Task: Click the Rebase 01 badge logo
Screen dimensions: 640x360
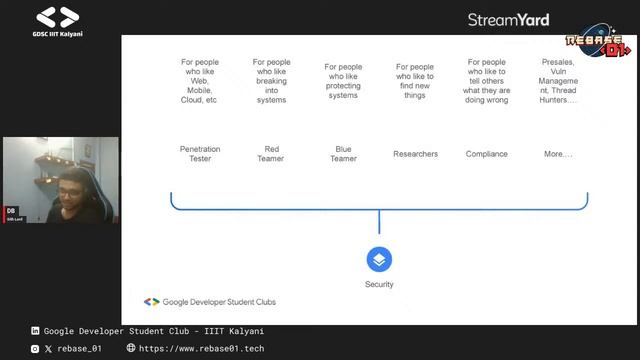Action: click(598, 41)
